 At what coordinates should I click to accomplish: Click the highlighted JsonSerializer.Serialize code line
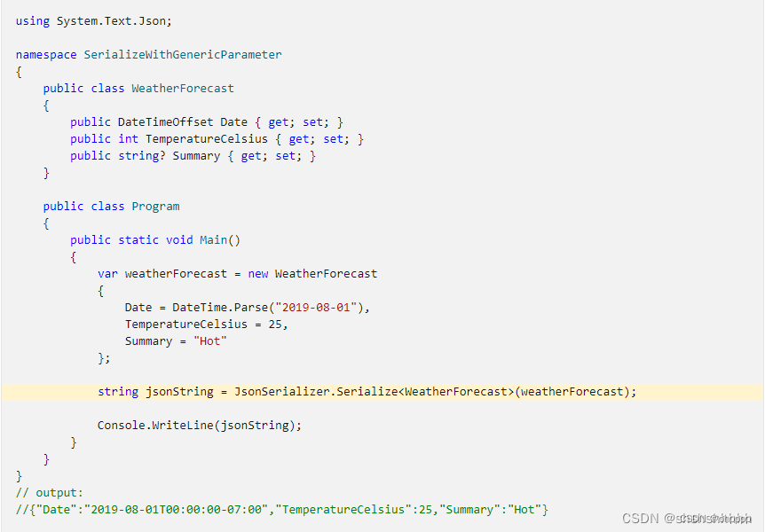pyautogui.click(x=367, y=392)
